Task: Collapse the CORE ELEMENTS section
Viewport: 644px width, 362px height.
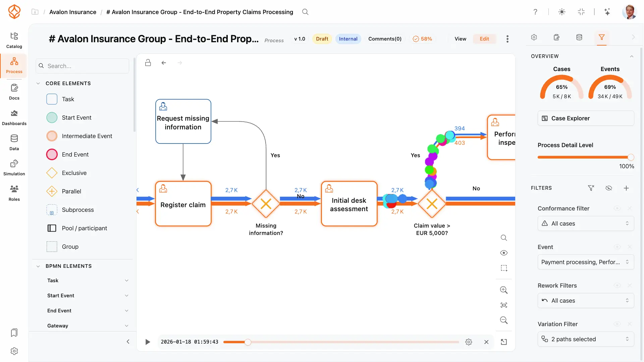Action: [x=38, y=83]
